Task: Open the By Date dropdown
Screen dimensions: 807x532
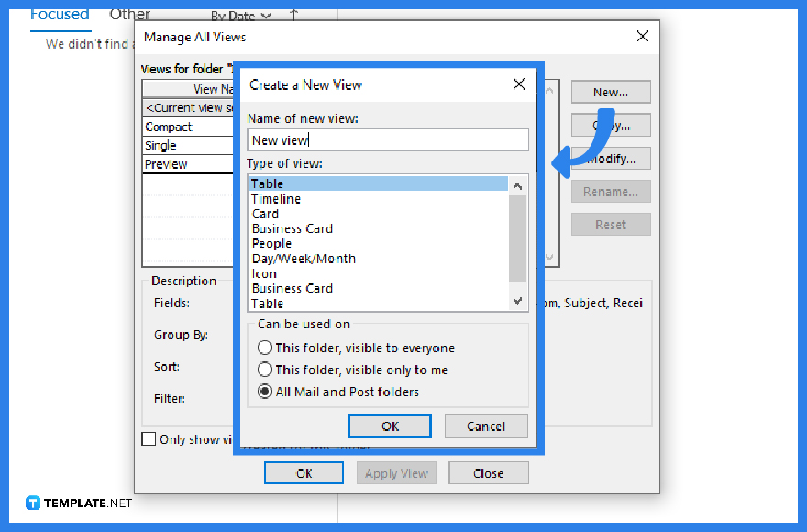Action: pos(239,16)
